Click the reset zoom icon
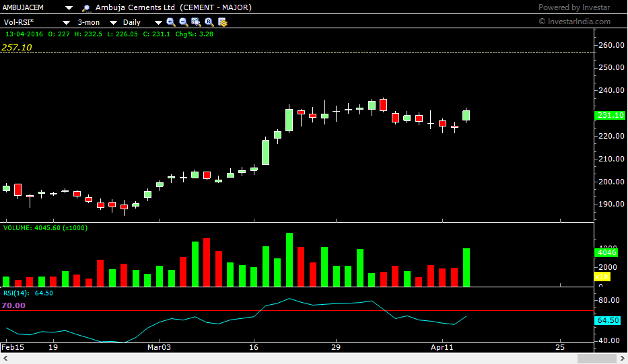This screenshot has width=628, height=364. [209, 22]
